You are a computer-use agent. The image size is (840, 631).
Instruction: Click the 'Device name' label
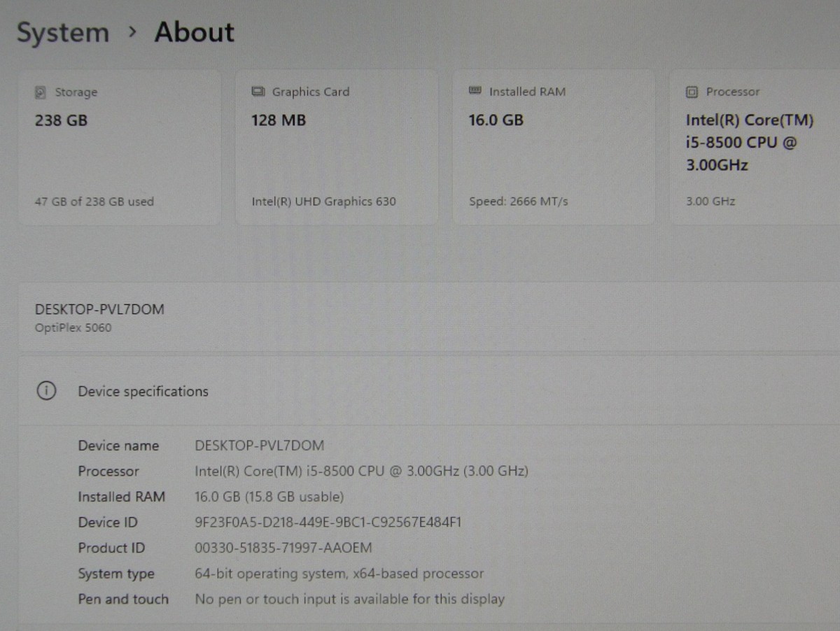pyautogui.click(x=118, y=446)
